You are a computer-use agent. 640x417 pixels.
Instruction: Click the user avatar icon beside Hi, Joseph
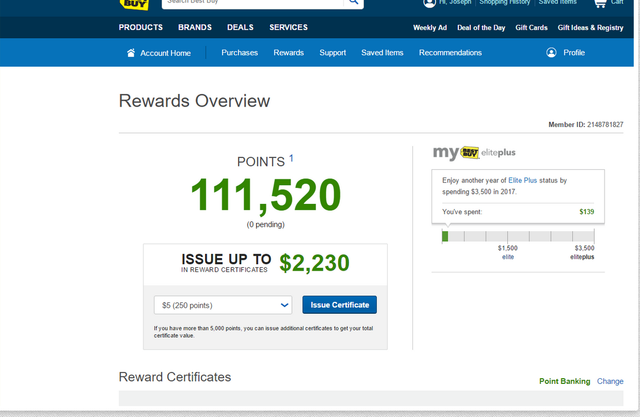[429, 3]
